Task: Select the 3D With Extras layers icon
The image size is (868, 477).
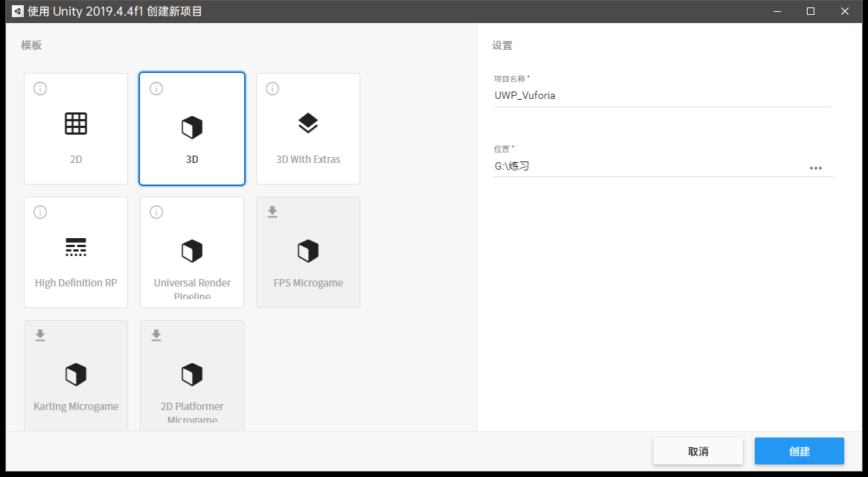Action: tap(308, 124)
